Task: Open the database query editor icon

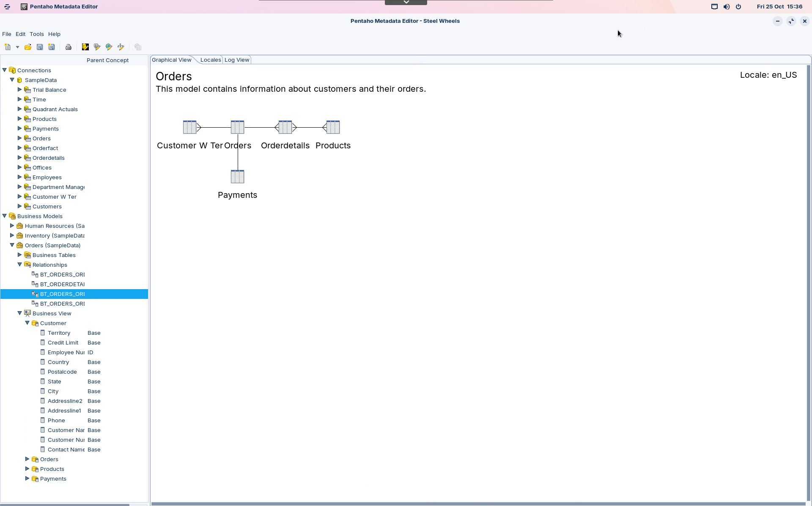Action: pyautogui.click(x=85, y=47)
